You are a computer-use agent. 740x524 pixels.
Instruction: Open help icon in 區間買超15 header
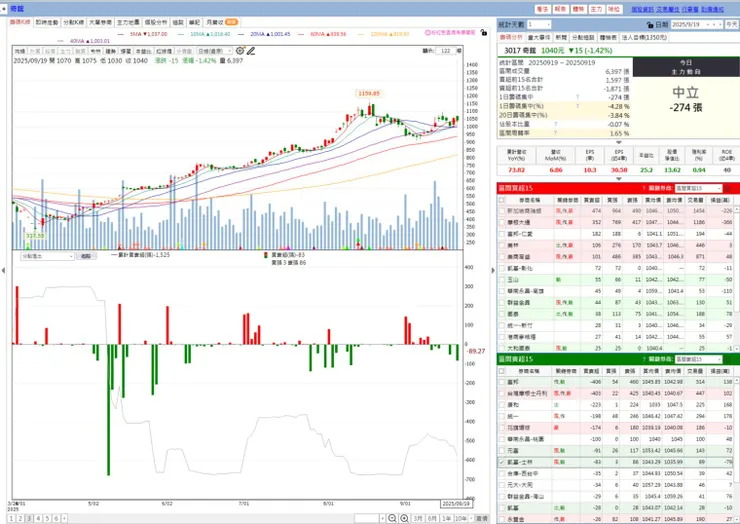point(643,188)
